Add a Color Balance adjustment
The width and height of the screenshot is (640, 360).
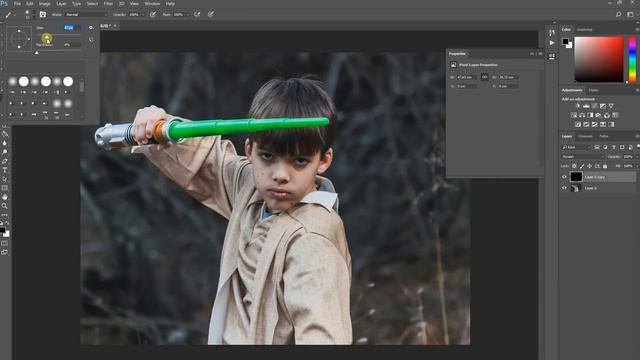(x=582, y=115)
